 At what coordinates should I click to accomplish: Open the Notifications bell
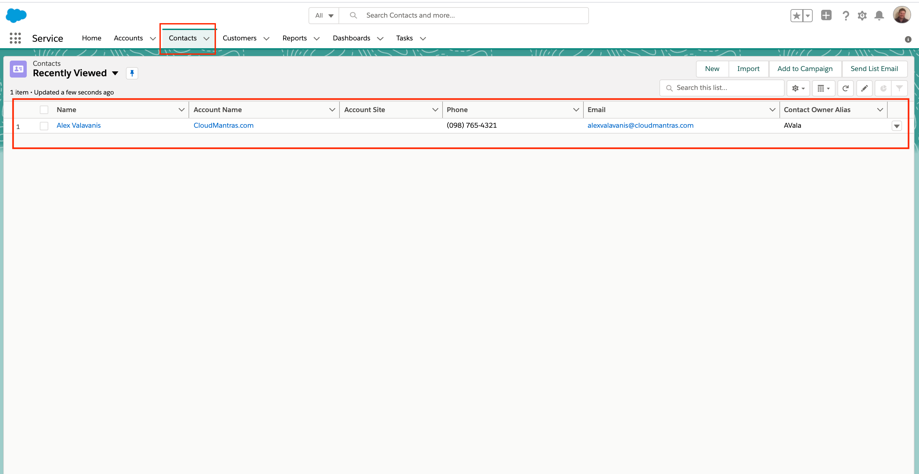click(879, 16)
